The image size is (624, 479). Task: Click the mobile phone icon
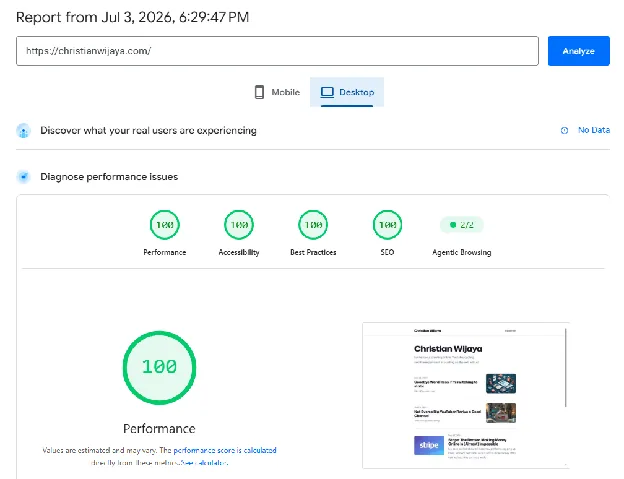coord(259,92)
